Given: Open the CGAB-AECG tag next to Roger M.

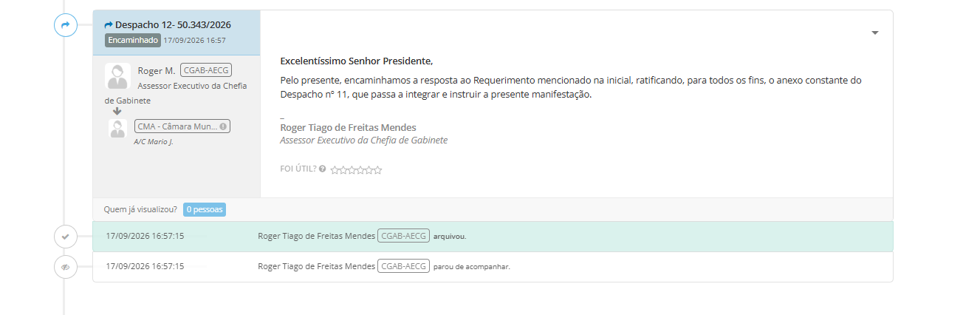Looking at the screenshot, I should (206, 70).
